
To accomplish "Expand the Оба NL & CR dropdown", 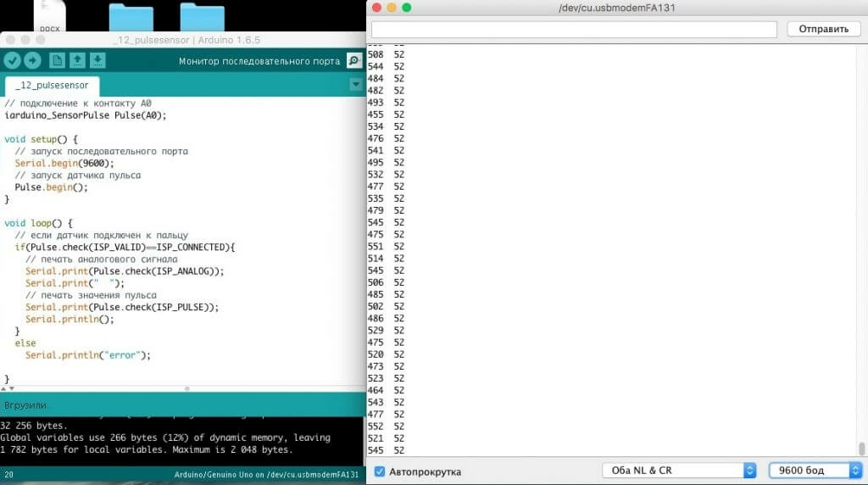I will point(678,471).
